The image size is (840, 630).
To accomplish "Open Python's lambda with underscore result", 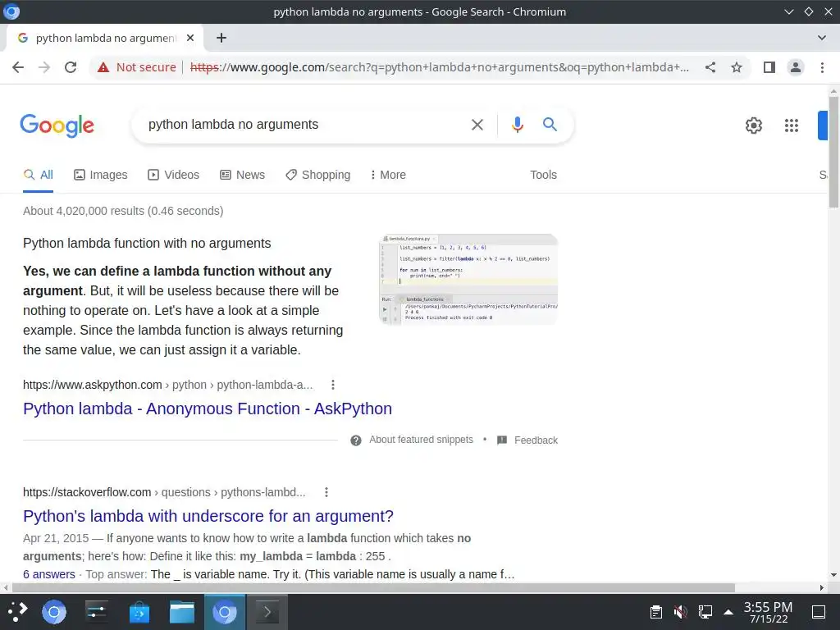I will pyautogui.click(x=208, y=516).
